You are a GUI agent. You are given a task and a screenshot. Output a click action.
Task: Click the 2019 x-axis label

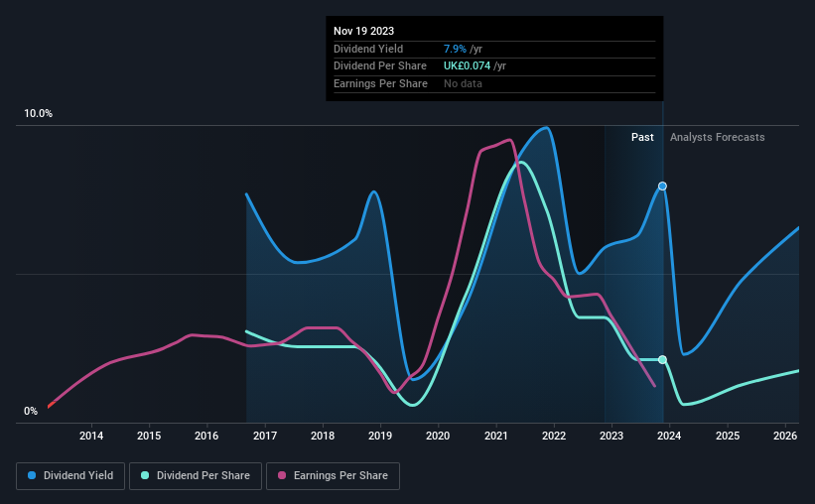coord(380,436)
